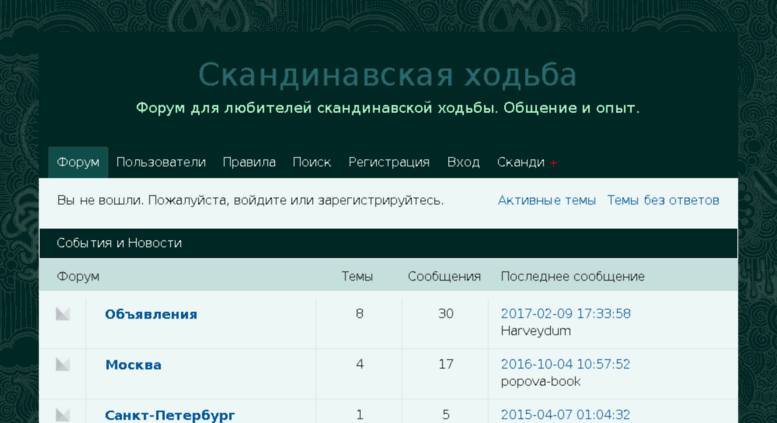Open last post dated 2016-10-04 10:57:52

pos(565,364)
